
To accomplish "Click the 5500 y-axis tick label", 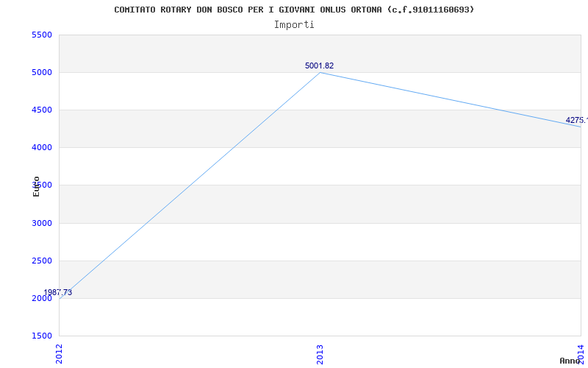I will [42, 35].
